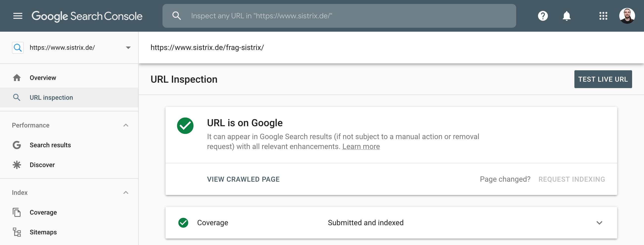Click the property search icon beside sistrix.de

pyautogui.click(x=18, y=48)
